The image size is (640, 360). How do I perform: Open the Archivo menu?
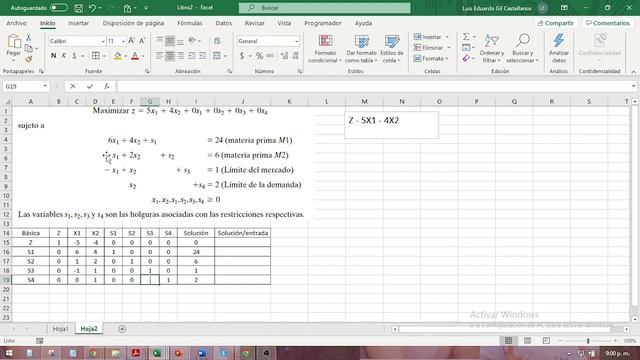coord(16,23)
